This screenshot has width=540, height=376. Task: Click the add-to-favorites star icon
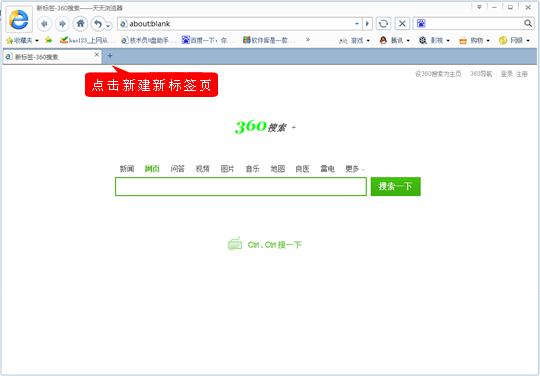tap(49, 40)
